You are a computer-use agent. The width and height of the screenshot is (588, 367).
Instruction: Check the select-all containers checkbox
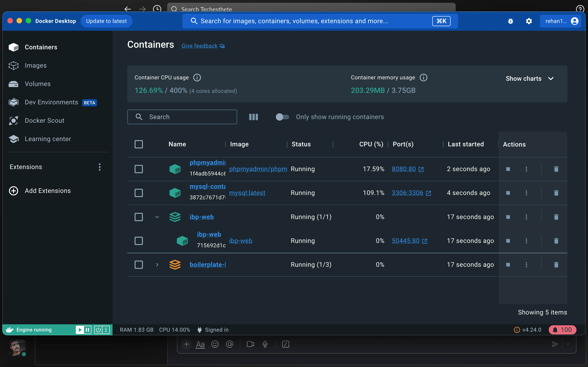point(139,145)
